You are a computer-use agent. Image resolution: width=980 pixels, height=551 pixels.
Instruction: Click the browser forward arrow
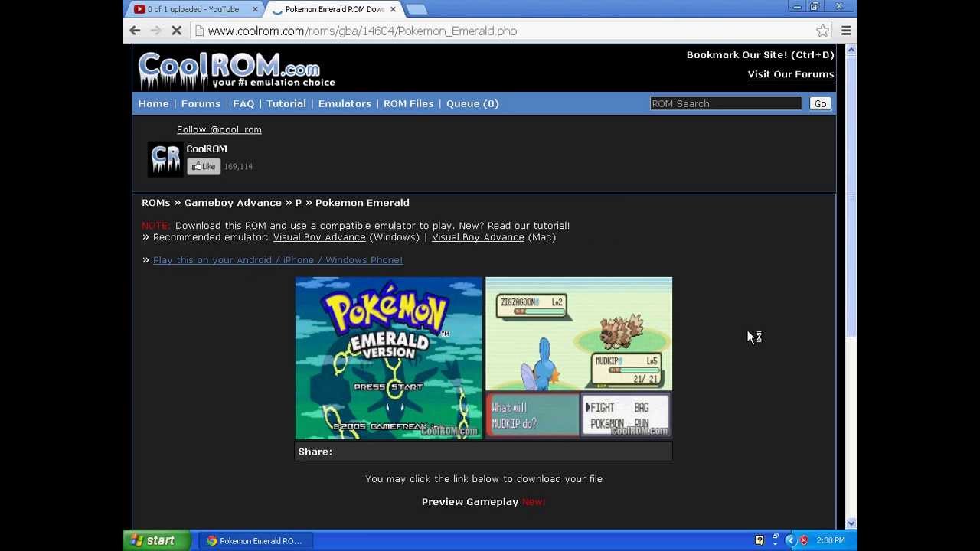[155, 31]
